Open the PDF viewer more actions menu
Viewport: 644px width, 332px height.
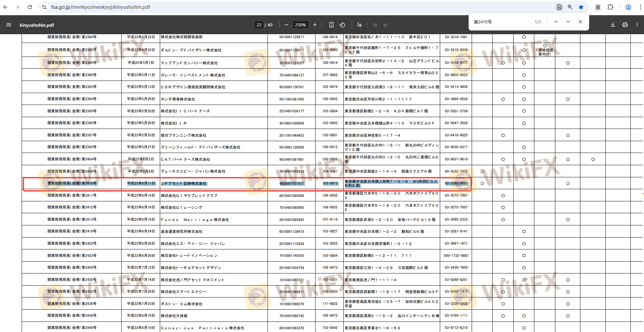click(637, 25)
